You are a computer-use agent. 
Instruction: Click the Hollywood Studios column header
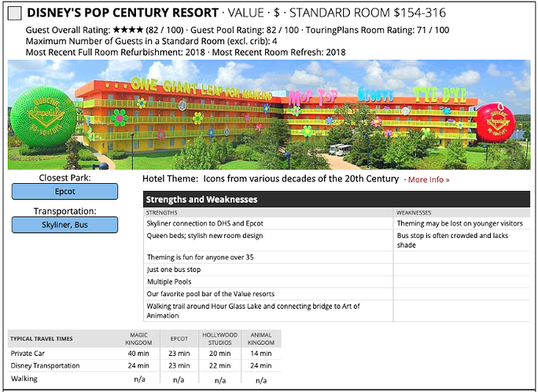coord(220,339)
